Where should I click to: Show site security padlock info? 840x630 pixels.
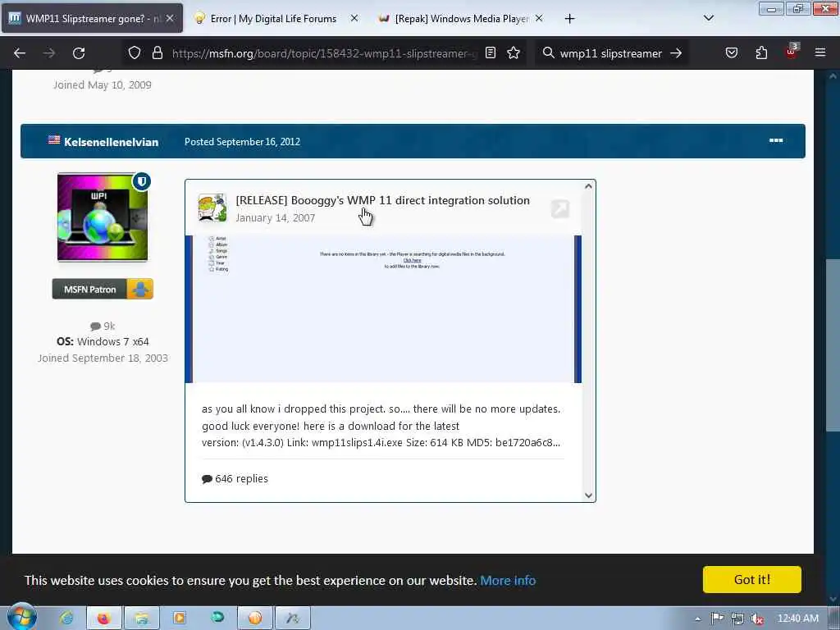(x=157, y=52)
